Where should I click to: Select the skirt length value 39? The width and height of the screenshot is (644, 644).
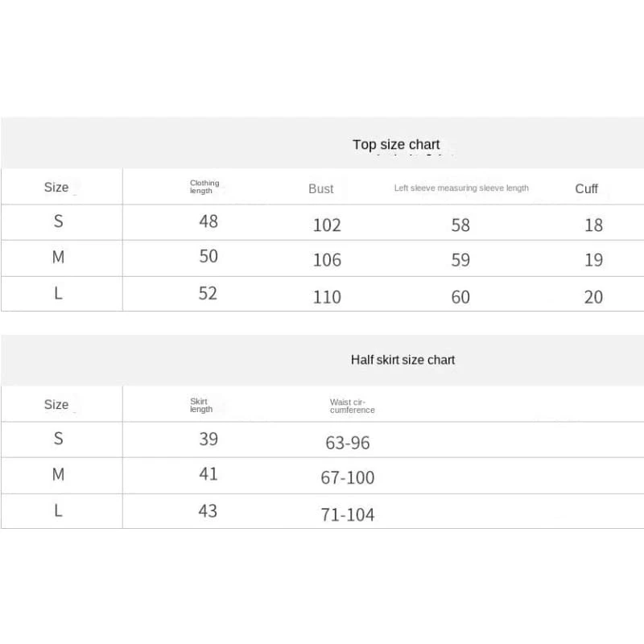208,439
